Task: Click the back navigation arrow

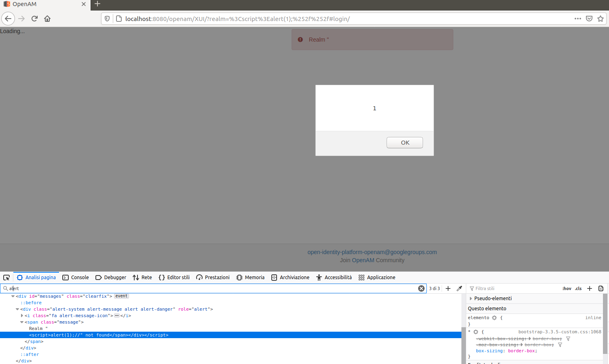Action: (8, 19)
